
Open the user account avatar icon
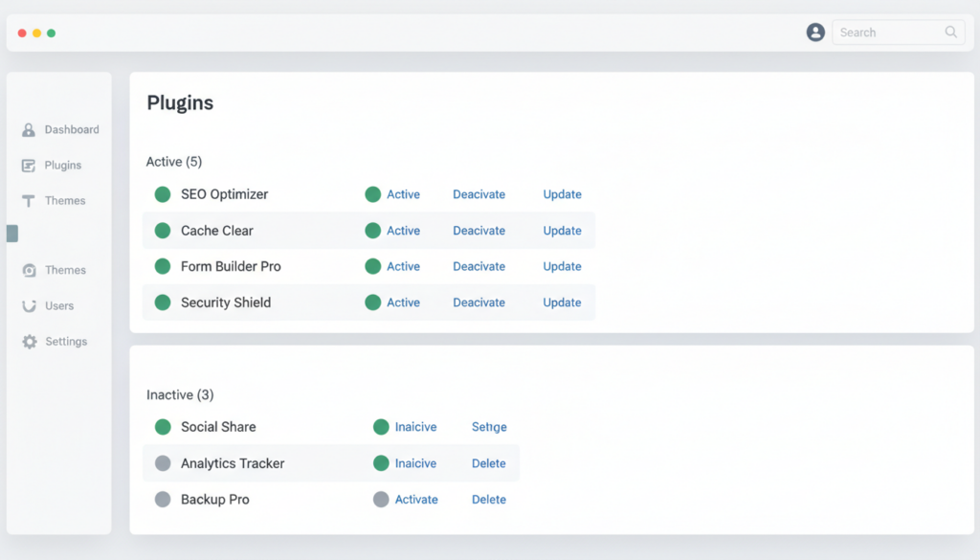point(815,32)
